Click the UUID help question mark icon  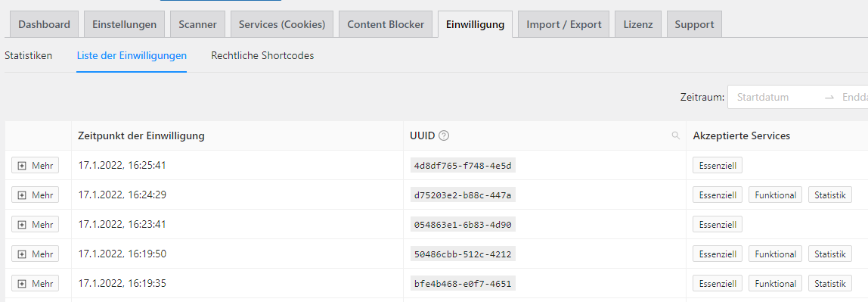pos(443,135)
